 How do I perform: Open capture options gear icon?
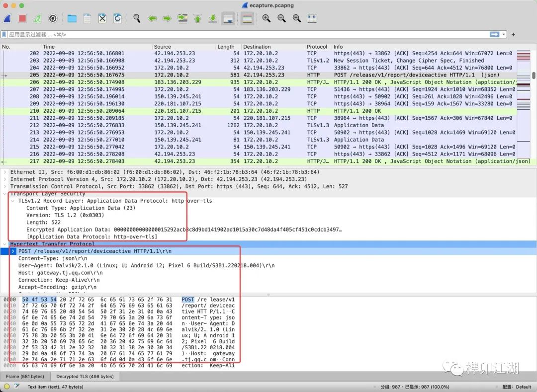[53, 19]
